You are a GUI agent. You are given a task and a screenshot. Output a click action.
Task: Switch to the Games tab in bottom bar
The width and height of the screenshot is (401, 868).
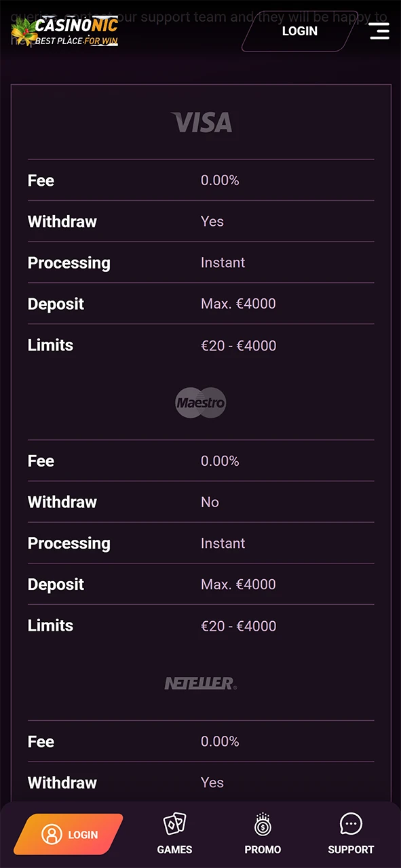point(174,833)
